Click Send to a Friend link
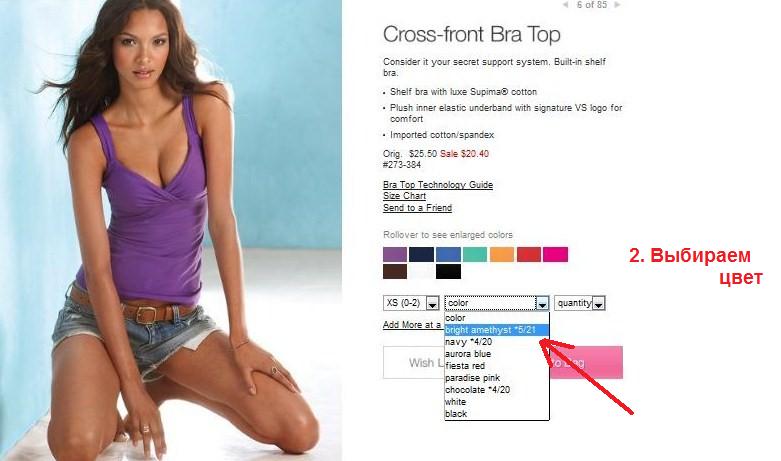 tap(417, 208)
